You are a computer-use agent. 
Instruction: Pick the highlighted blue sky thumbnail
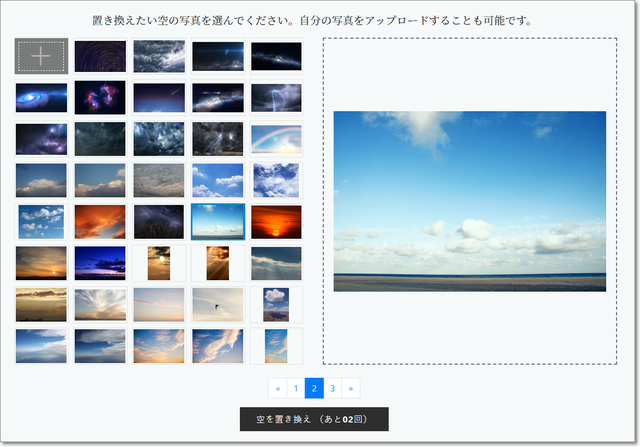pyautogui.click(x=217, y=221)
